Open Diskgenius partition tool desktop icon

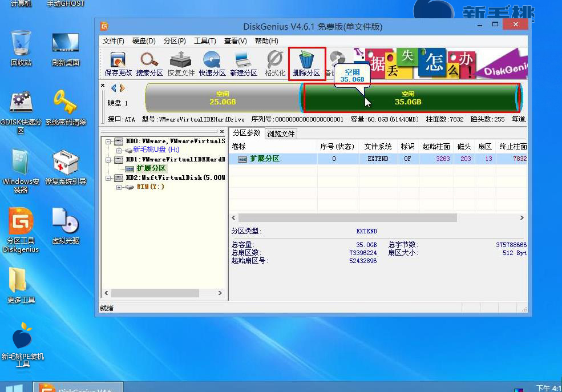point(21,231)
